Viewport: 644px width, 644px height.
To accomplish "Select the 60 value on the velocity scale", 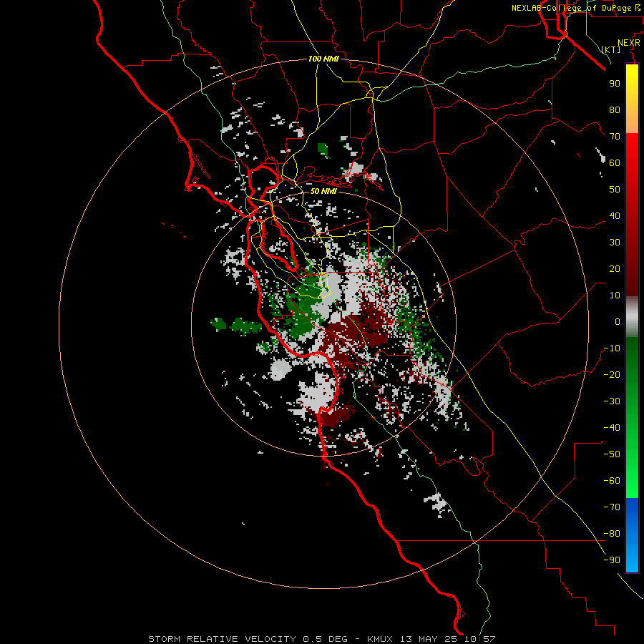I will pyautogui.click(x=615, y=162).
